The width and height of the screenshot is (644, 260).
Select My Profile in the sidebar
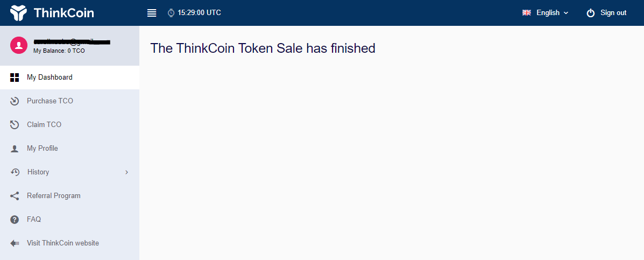tap(70, 148)
